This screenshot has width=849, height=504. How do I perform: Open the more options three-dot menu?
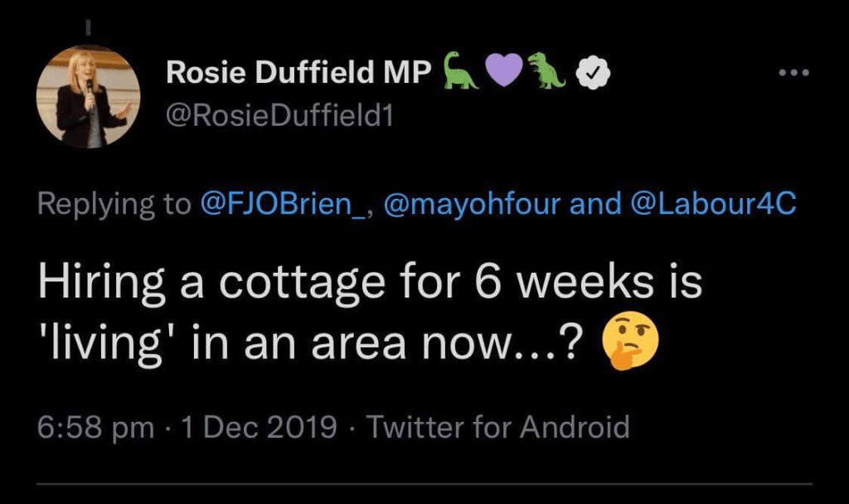pyautogui.click(x=793, y=72)
